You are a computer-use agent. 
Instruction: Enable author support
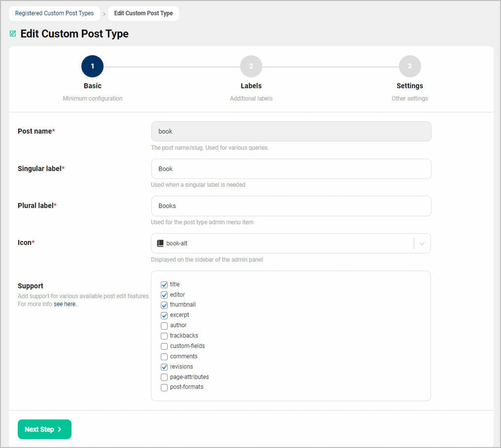click(164, 326)
